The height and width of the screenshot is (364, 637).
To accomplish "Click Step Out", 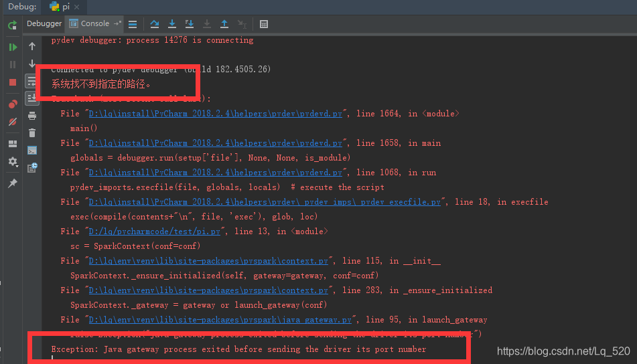I will [224, 24].
